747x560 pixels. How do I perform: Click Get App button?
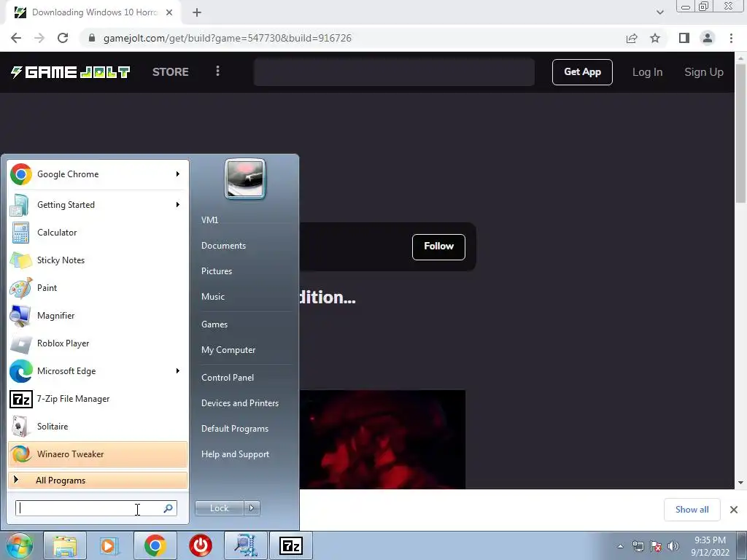(x=582, y=72)
